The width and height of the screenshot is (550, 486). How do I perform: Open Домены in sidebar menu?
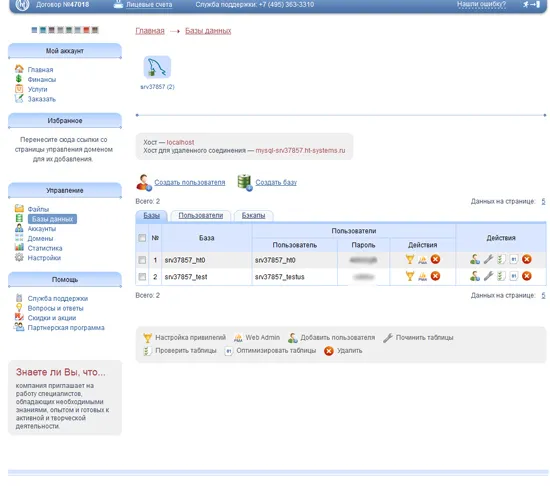(40, 238)
